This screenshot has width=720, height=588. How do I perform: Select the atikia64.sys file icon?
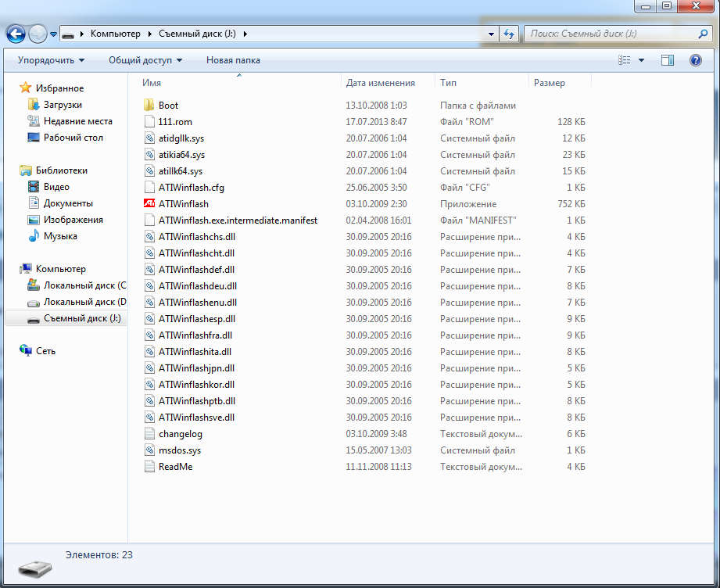(x=149, y=154)
